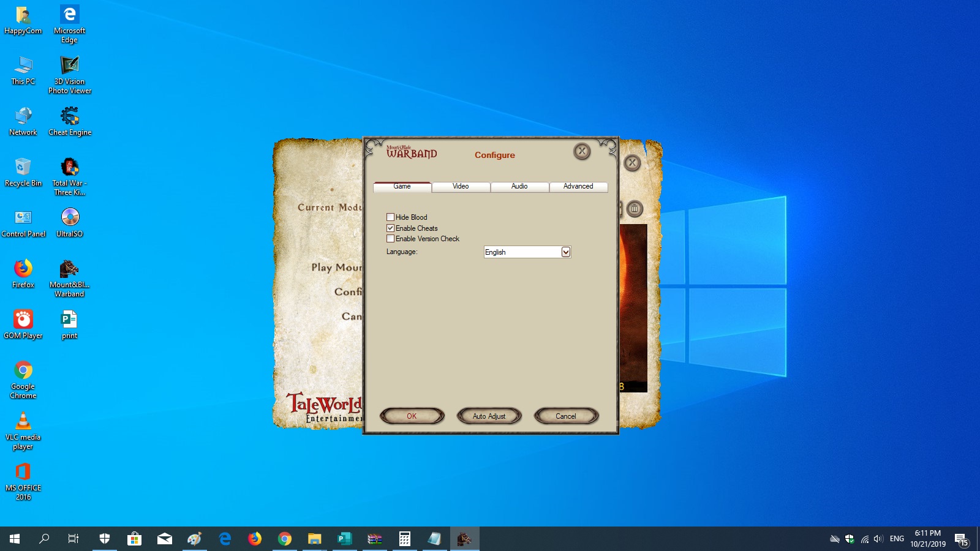Open the Wi-Fi network flyout
Screen dimensions: 980x551
[864, 539]
